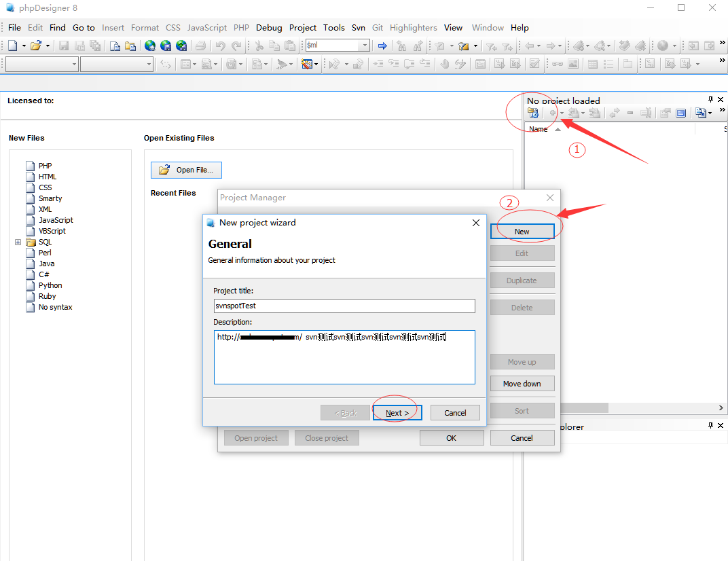Open the Project menu
The height and width of the screenshot is (561, 728).
pos(303,27)
